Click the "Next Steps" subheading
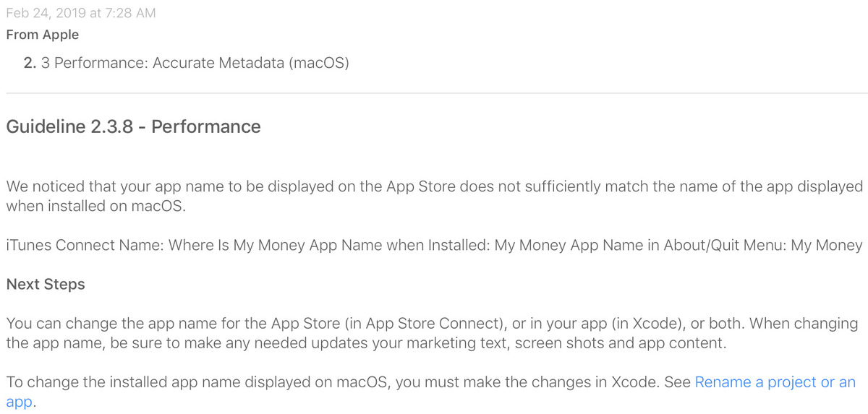Screen dimensions: 868x414 click(x=46, y=285)
